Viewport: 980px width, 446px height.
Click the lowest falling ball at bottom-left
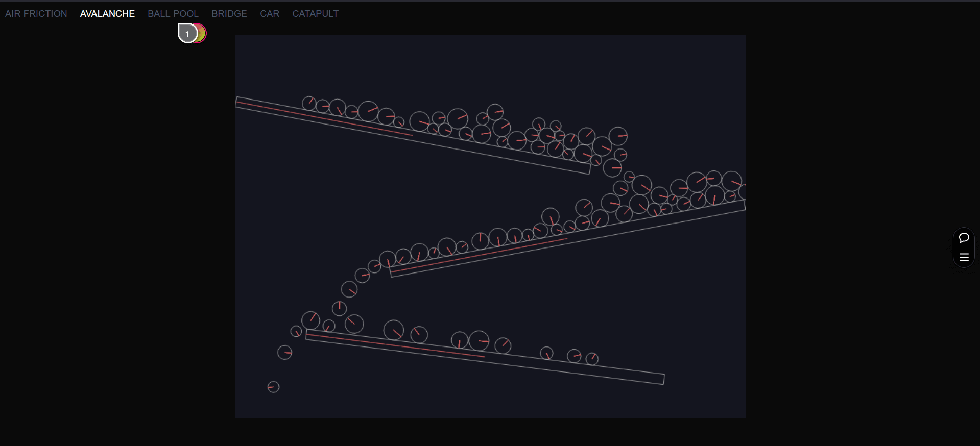click(x=273, y=387)
